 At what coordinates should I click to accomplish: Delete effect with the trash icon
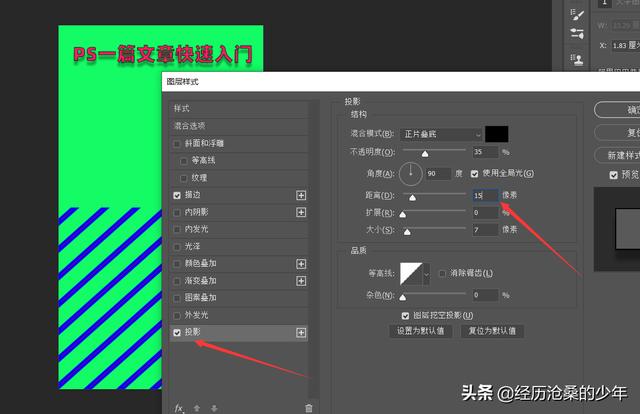pyautogui.click(x=309, y=408)
